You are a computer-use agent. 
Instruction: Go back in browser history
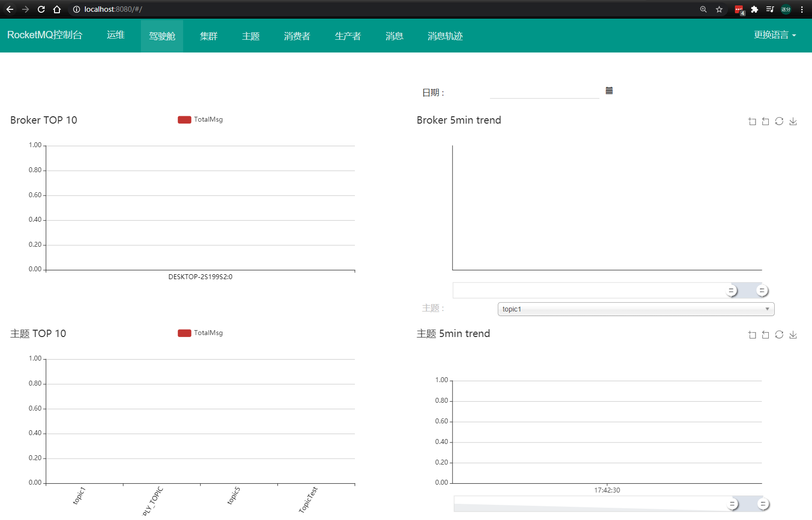(x=10, y=9)
